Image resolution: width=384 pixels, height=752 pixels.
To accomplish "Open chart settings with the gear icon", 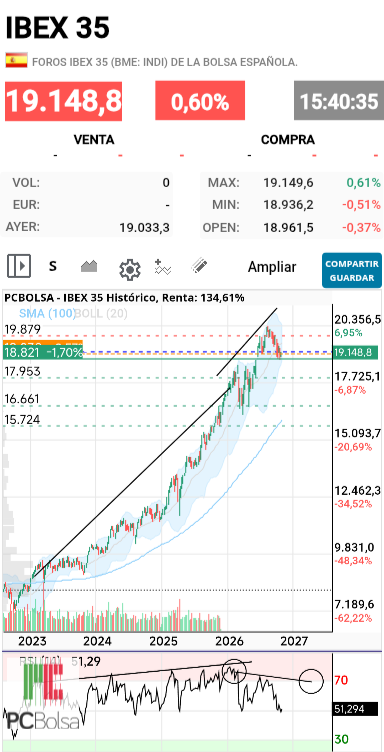I will pos(129,270).
